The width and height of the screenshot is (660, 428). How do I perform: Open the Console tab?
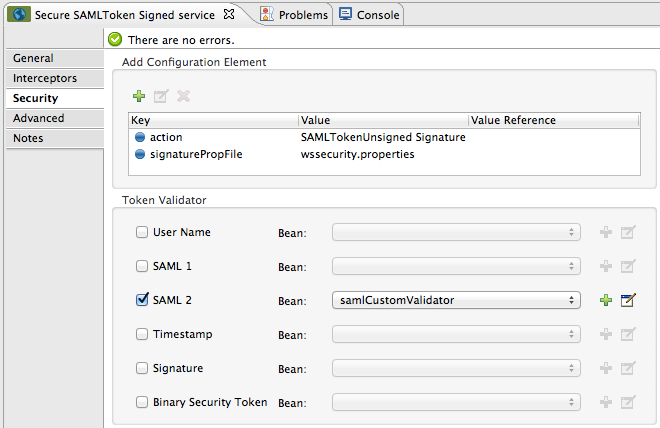point(369,14)
